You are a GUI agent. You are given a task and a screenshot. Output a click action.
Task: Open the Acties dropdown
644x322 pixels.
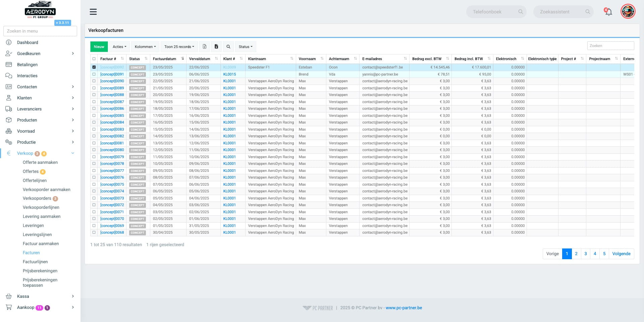point(119,47)
